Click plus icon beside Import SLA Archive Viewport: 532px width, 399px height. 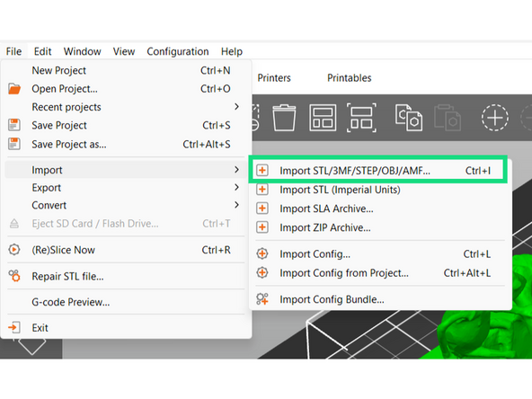pos(262,208)
